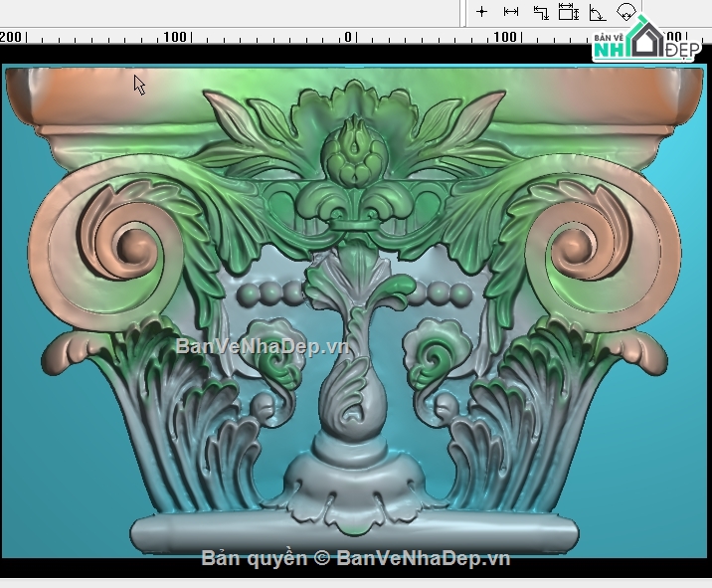Click the left spiral volute center
712x588 pixels.
[x=133, y=248]
